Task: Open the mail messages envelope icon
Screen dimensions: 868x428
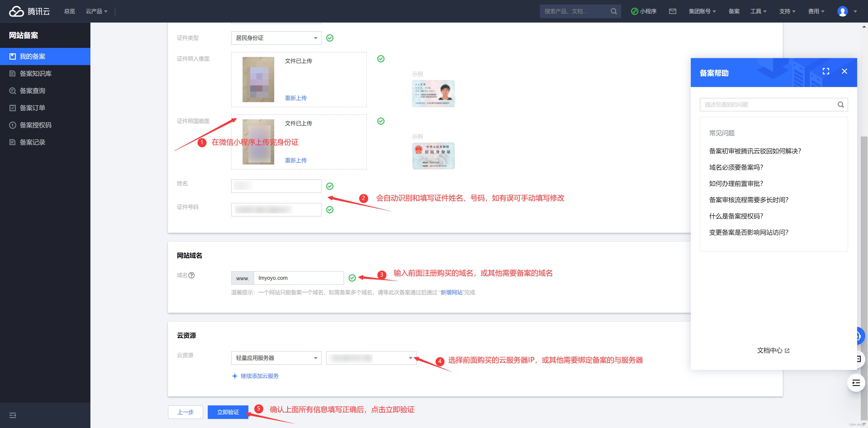Action: (x=672, y=11)
